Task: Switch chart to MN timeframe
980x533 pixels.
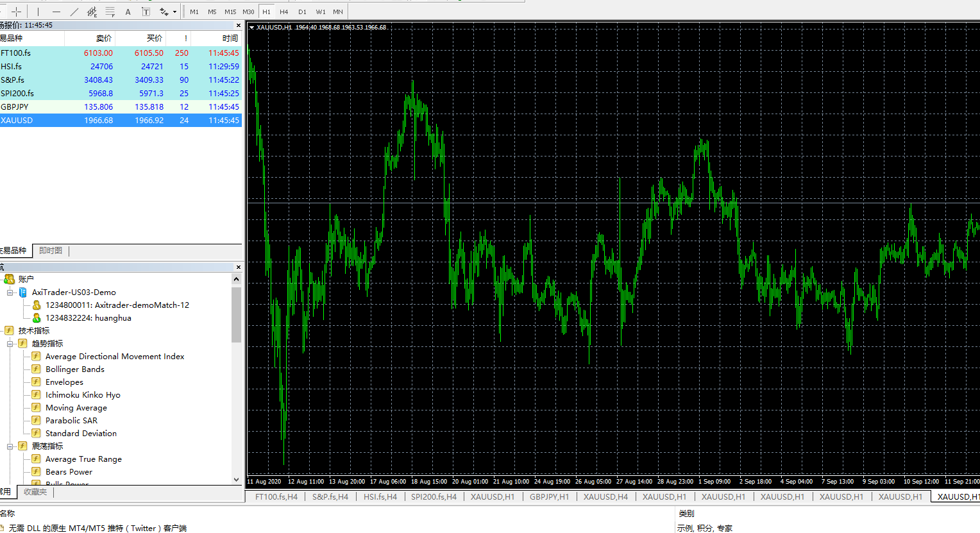Action: click(x=338, y=12)
